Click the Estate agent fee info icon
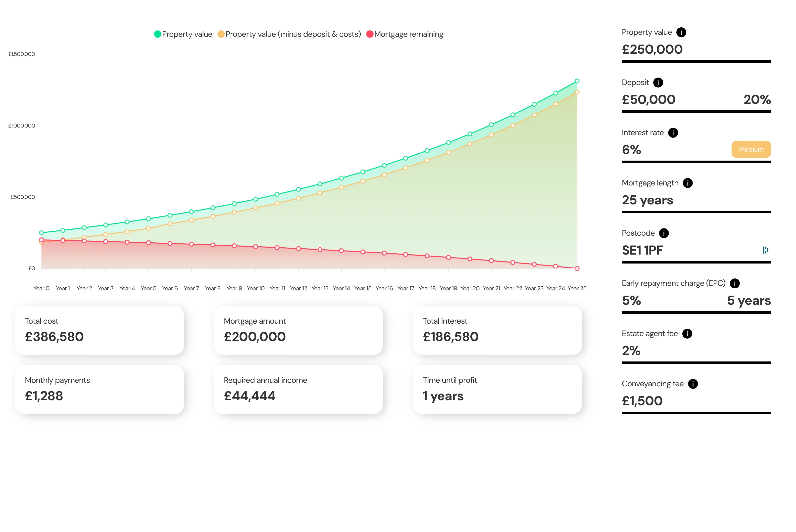This screenshot has height=532, width=796. pyautogui.click(x=688, y=334)
